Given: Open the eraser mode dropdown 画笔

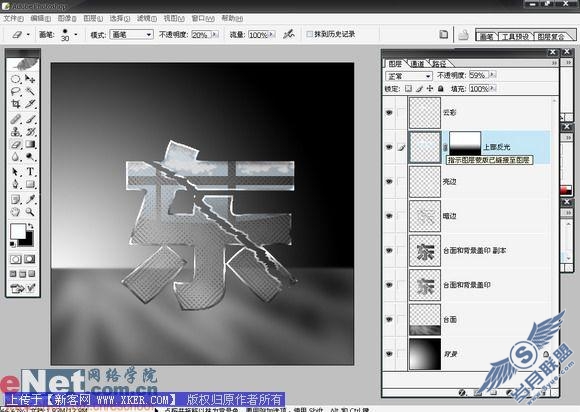Looking at the screenshot, I should [131, 35].
